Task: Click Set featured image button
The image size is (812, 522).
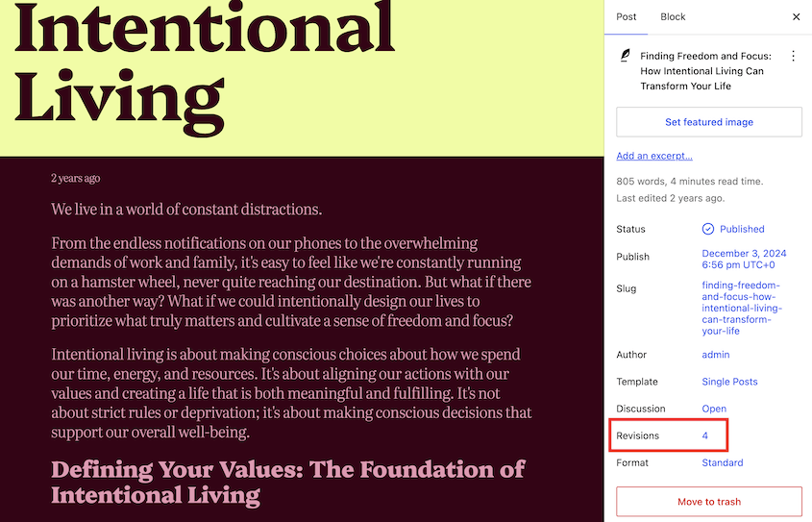Action: click(x=709, y=122)
